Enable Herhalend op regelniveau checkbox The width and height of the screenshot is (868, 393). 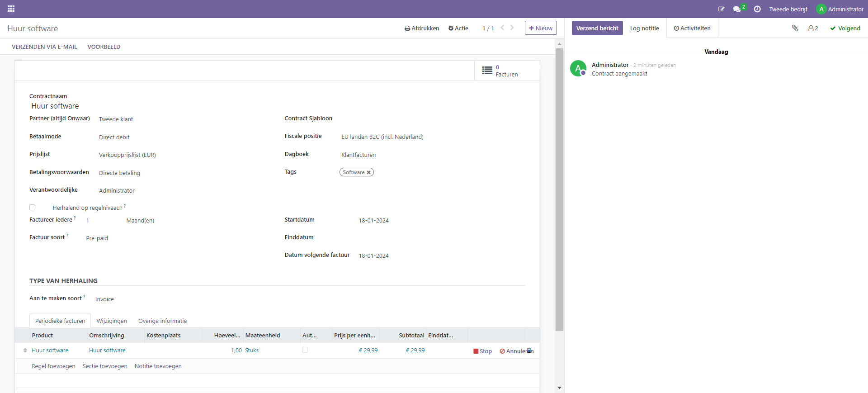33,208
